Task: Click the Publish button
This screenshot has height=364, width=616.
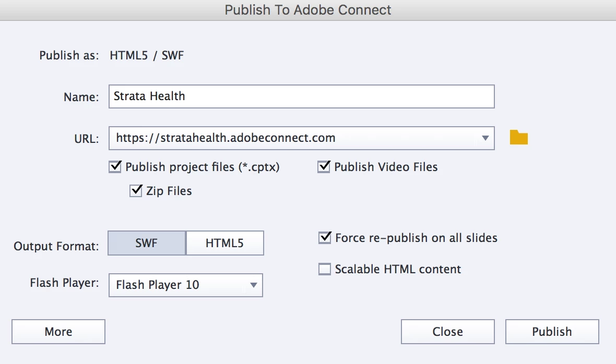Action: 552,332
